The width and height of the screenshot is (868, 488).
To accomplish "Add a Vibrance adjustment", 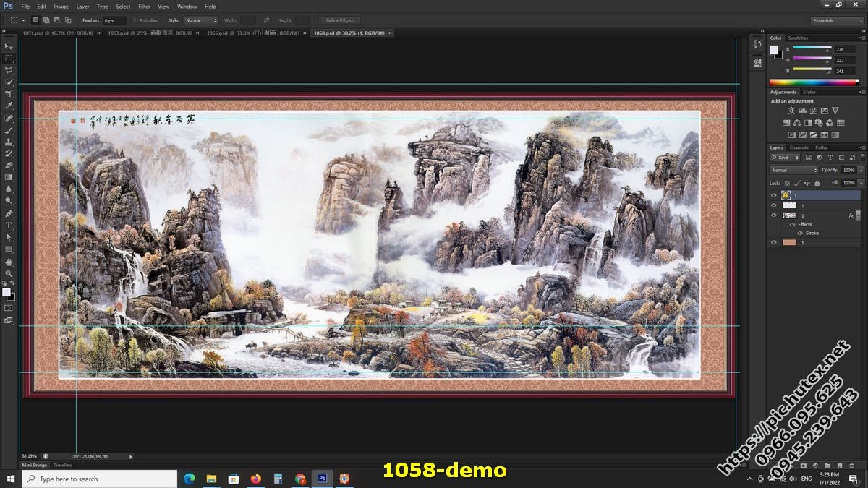I will 835,111.
